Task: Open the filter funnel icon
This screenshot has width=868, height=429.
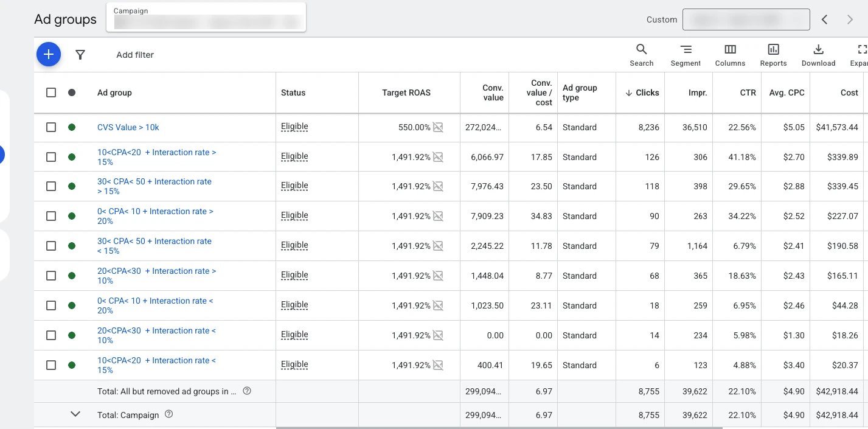Action: [80, 55]
